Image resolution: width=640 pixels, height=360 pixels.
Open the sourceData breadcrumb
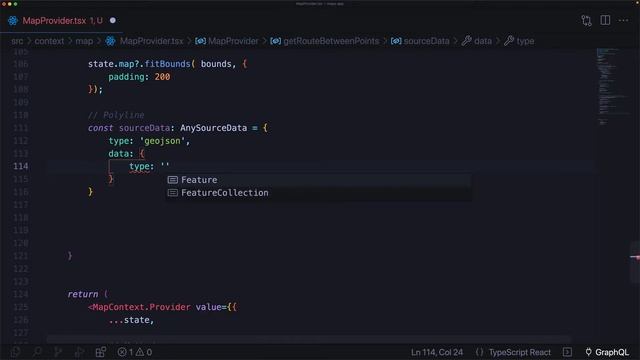point(426,41)
